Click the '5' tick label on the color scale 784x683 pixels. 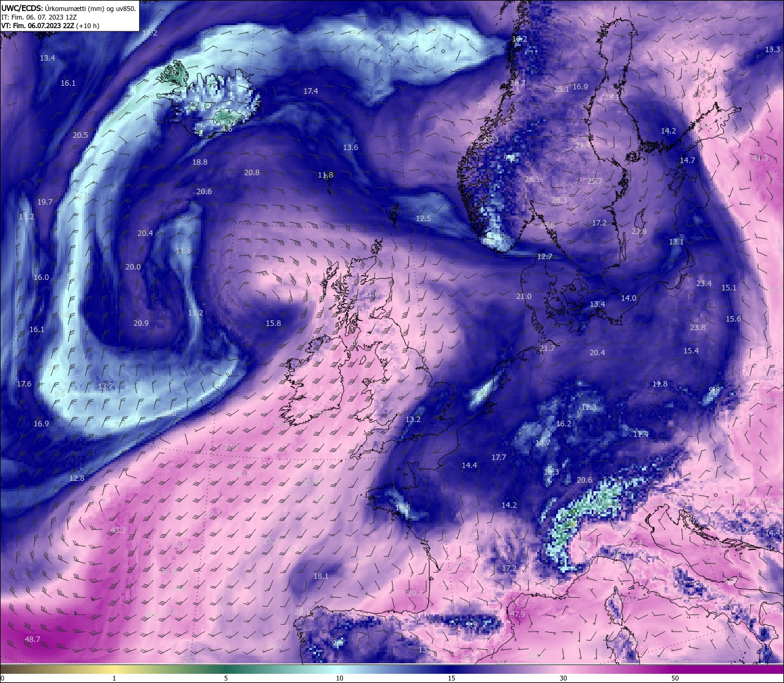226,678
